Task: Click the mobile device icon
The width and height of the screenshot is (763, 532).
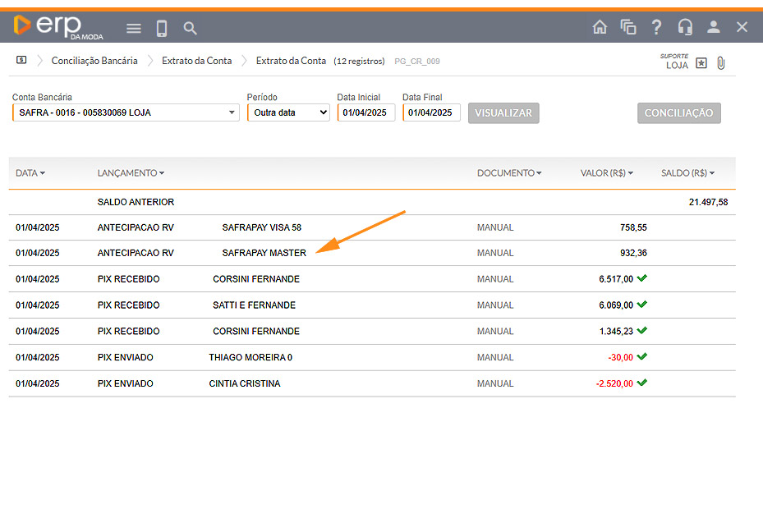Action: 162,28
